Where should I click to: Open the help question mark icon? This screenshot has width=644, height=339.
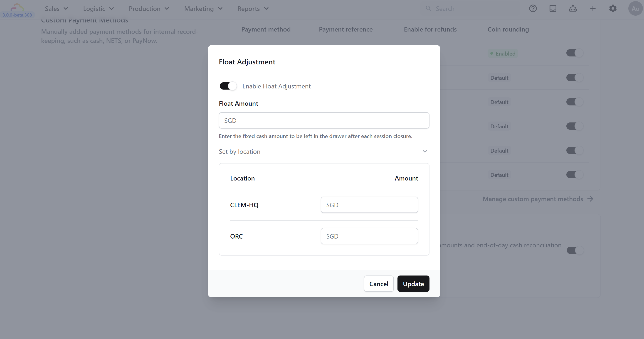click(533, 8)
